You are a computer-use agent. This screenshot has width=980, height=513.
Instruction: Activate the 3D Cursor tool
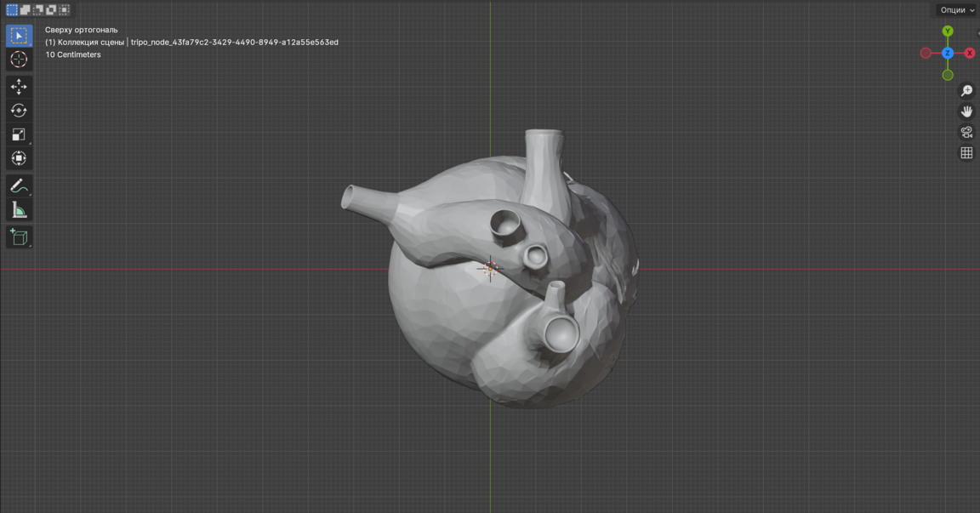click(19, 60)
